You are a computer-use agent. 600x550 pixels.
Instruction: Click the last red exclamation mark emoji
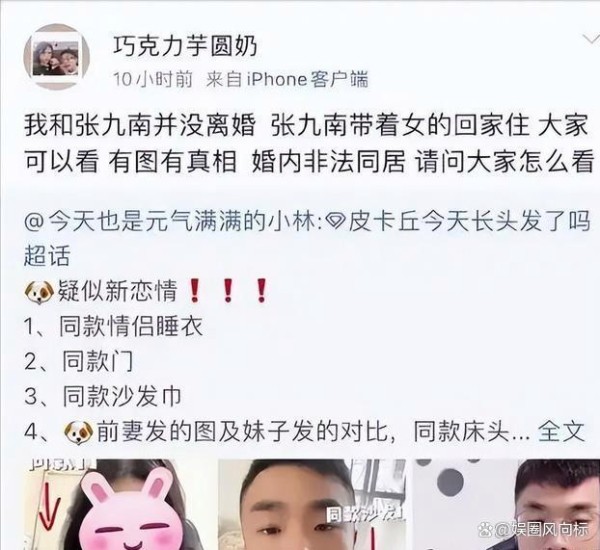(x=262, y=291)
